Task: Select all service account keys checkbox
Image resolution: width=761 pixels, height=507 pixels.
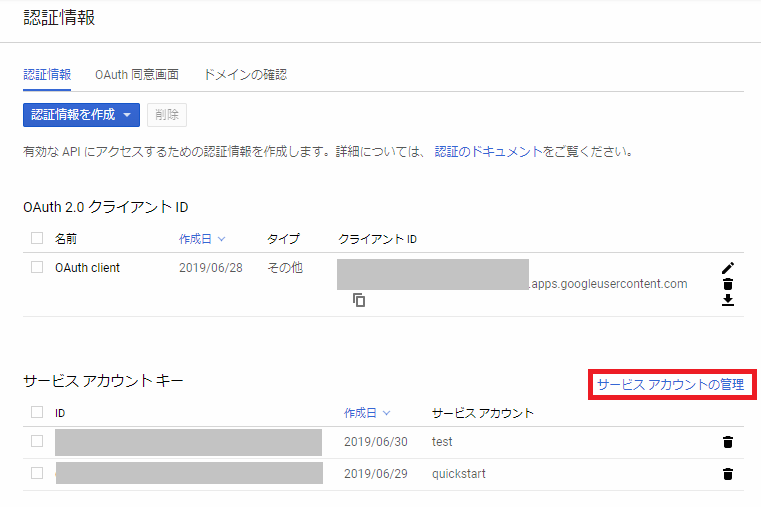Action: (37, 412)
